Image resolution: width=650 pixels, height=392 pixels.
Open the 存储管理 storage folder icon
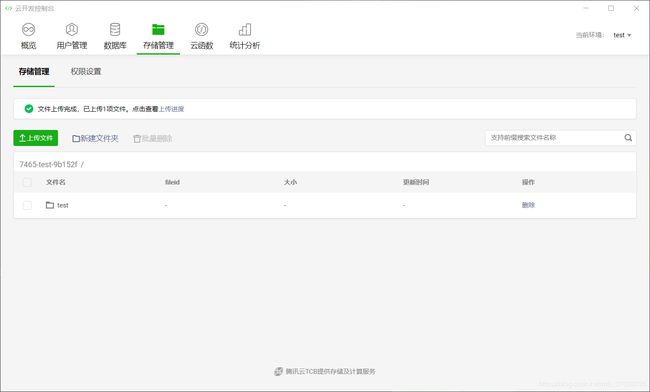point(158,29)
